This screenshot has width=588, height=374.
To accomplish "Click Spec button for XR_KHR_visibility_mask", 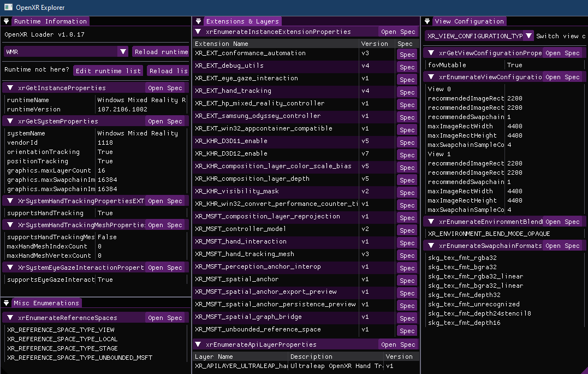I will (407, 193).
